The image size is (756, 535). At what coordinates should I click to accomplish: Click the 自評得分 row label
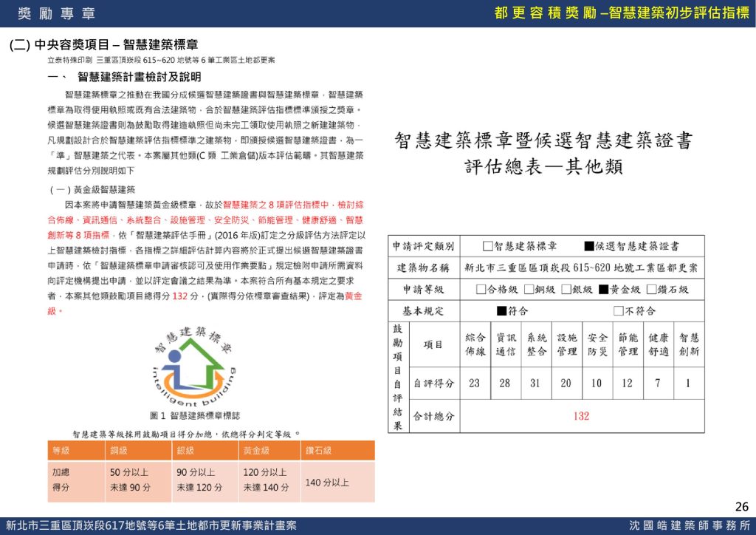pyautogui.click(x=433, y=383)
